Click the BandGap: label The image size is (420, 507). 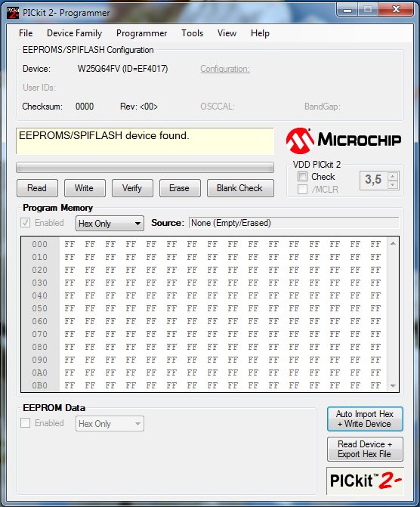pyautogui.click(x=323, y=107)
